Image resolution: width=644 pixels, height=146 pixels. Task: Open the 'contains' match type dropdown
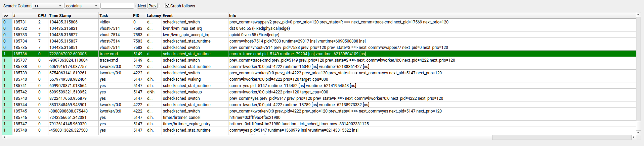click(82, 6)
